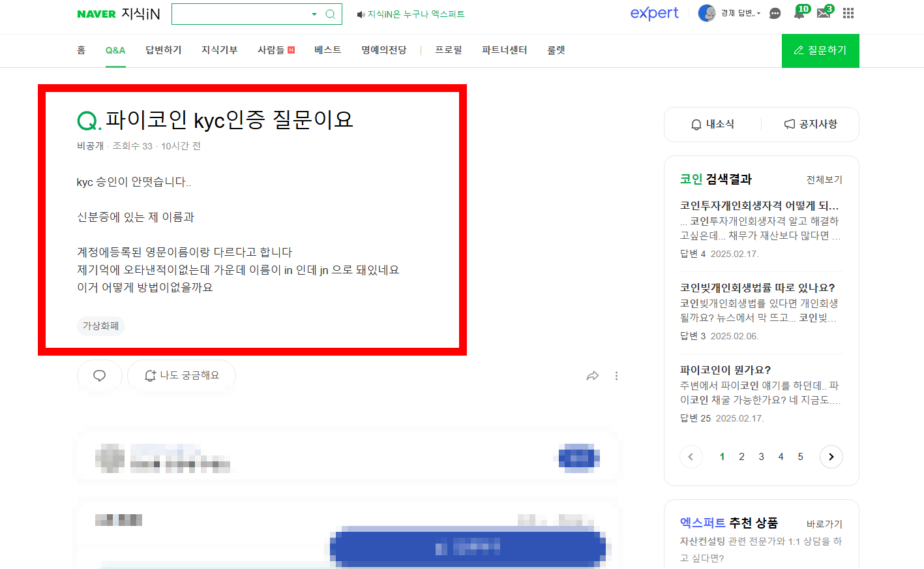Click next page arrow in search results

[831, 457]
